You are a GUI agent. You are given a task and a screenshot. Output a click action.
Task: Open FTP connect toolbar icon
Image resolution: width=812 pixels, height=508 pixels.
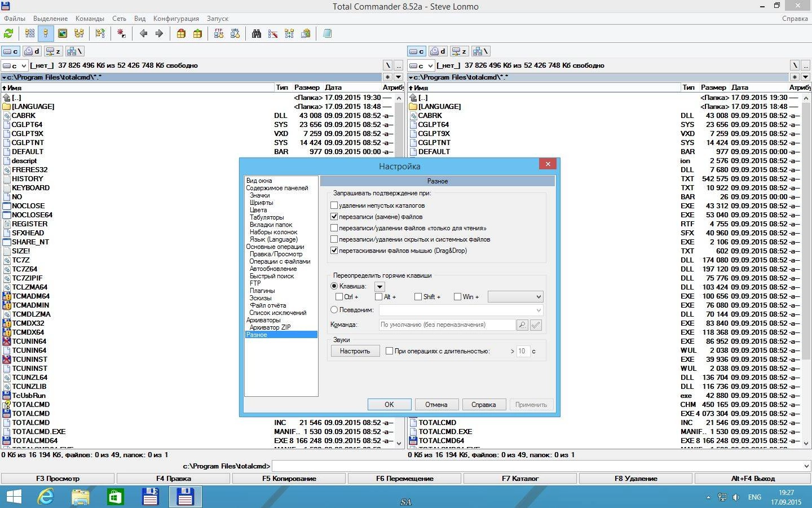point(219,34)
